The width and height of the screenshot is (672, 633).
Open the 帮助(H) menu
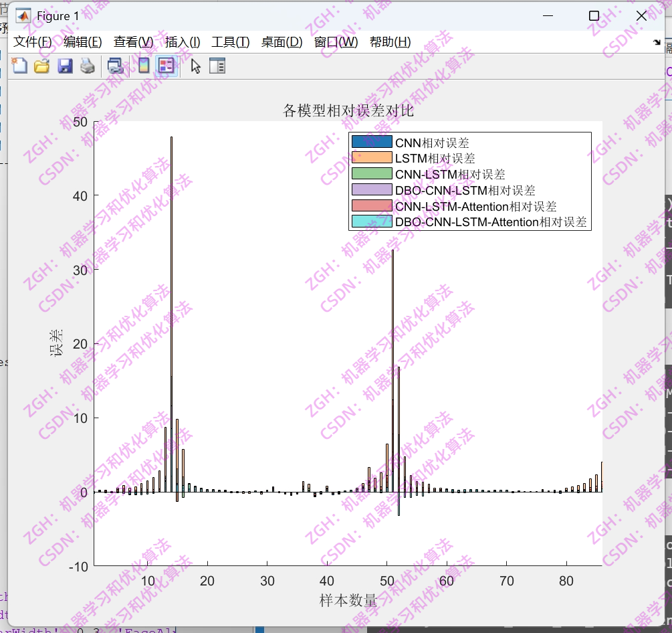coord(390,42)
